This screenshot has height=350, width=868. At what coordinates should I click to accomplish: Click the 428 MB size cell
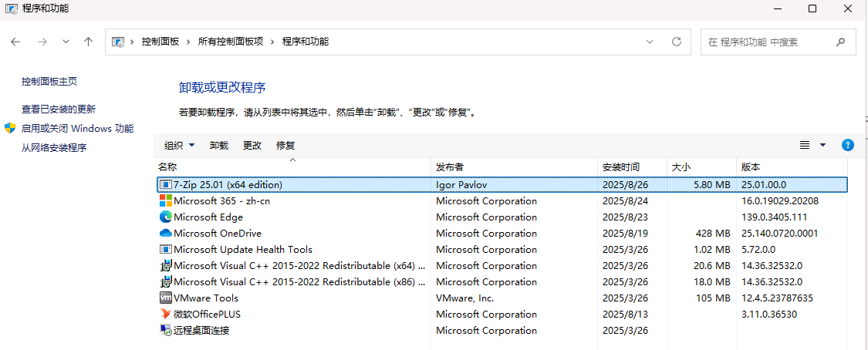pyautogui.click(x=712, y=234)
